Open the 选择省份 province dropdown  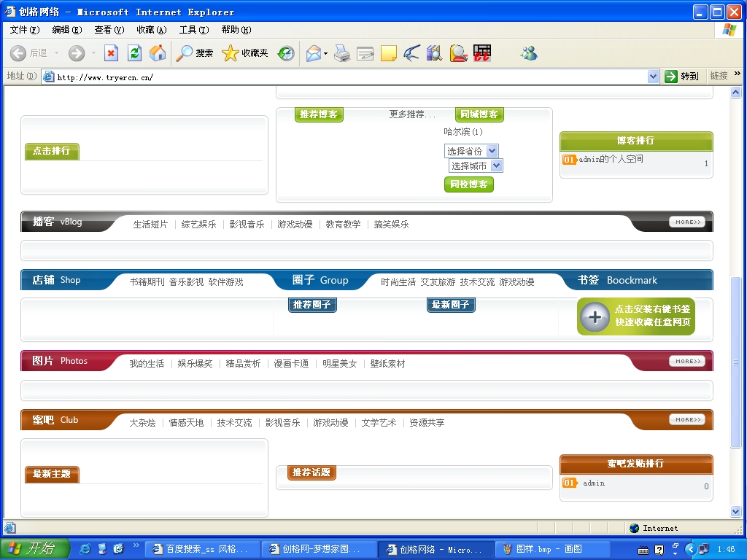pos(471,151)
